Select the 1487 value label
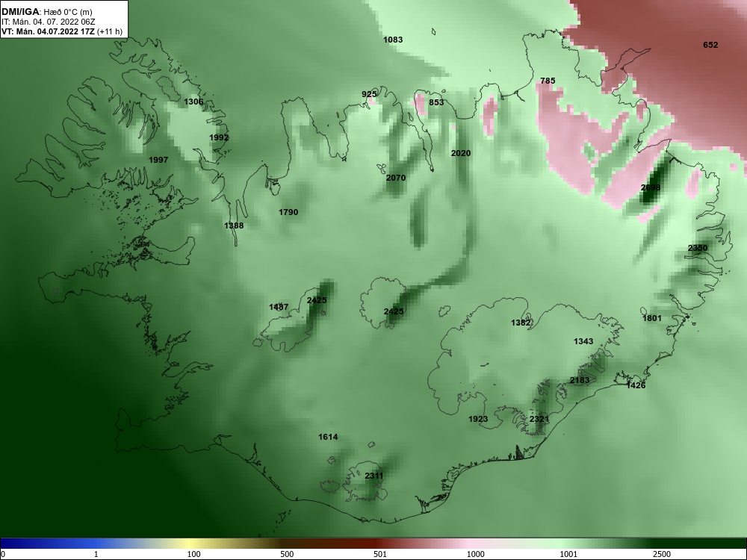Image resolution: width=747 pixels, height=560 pixels. point(279,307)
